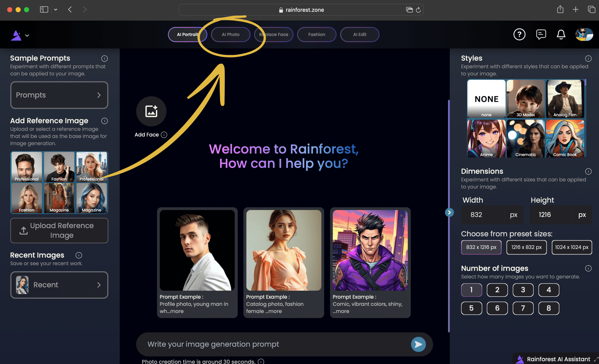Click the help question mark icon
The width and height of the screenshot is (599, 364).
[x=519, y=34]
